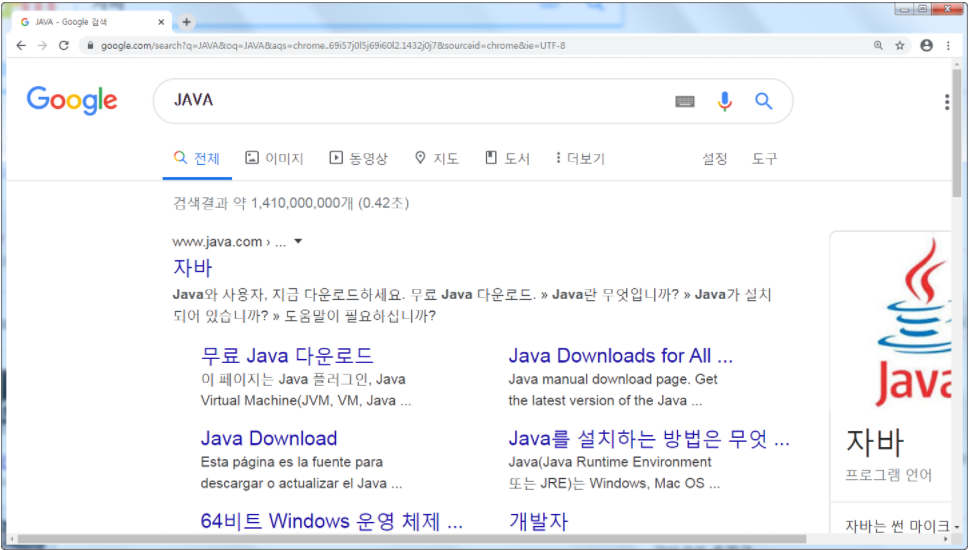The height and width of the screenshot is (550, 968).
Task: Click the zoom magnifier icon in the address bar
Action: [x=878, y=46]
